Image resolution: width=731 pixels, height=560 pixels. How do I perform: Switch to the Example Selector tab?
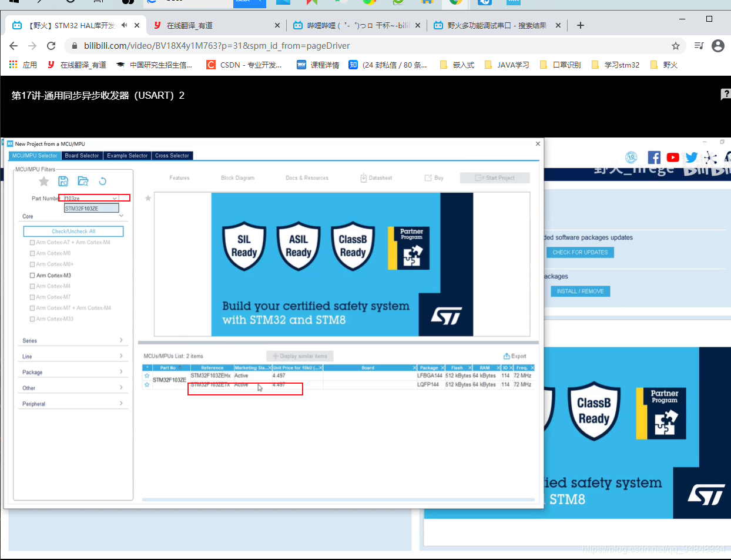[x=128, y=156]
